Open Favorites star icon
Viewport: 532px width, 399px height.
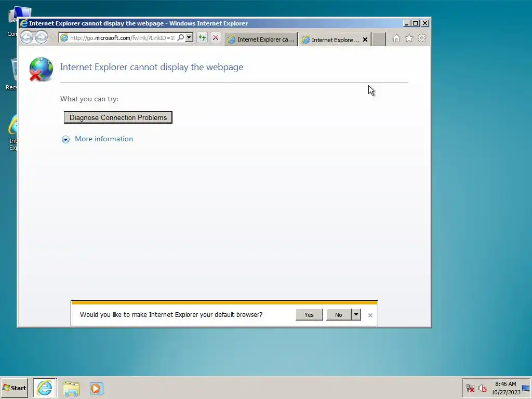click(x=409, y=38)
